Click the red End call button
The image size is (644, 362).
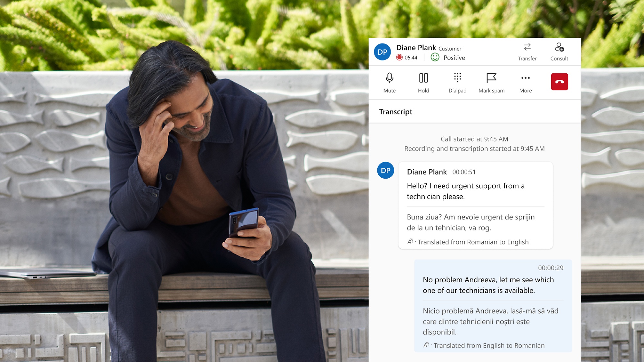click(x=560, y=82)
